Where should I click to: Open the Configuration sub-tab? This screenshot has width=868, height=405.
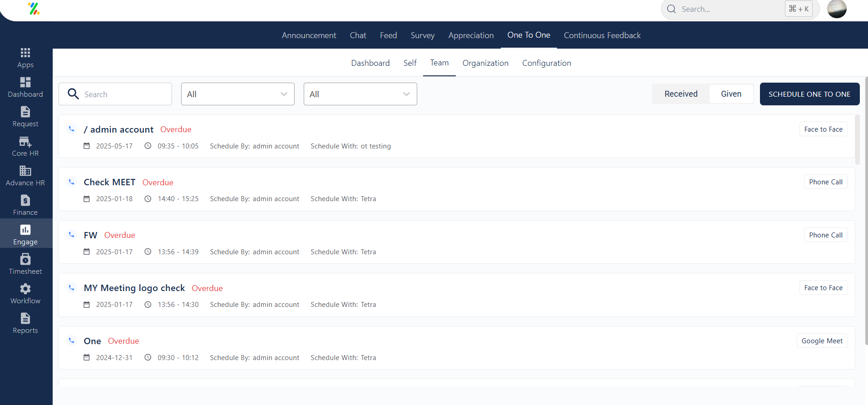[x=547, y=63]
